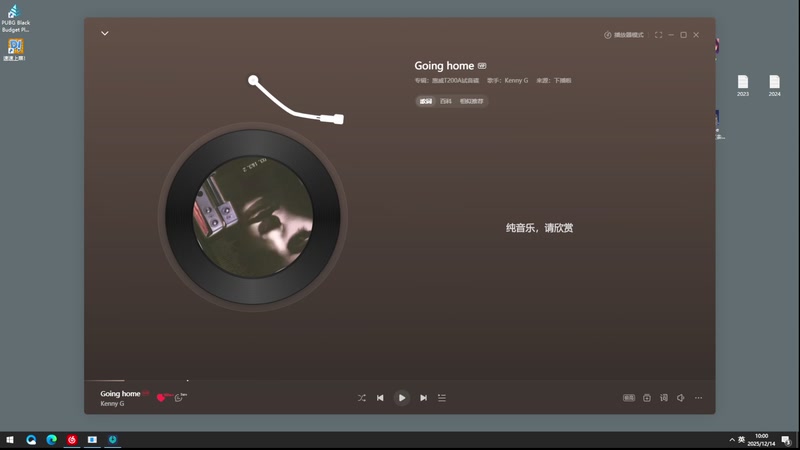Unlike the song with the red heart
Screen dimensions: 800x450
click(x=161, y=397)
